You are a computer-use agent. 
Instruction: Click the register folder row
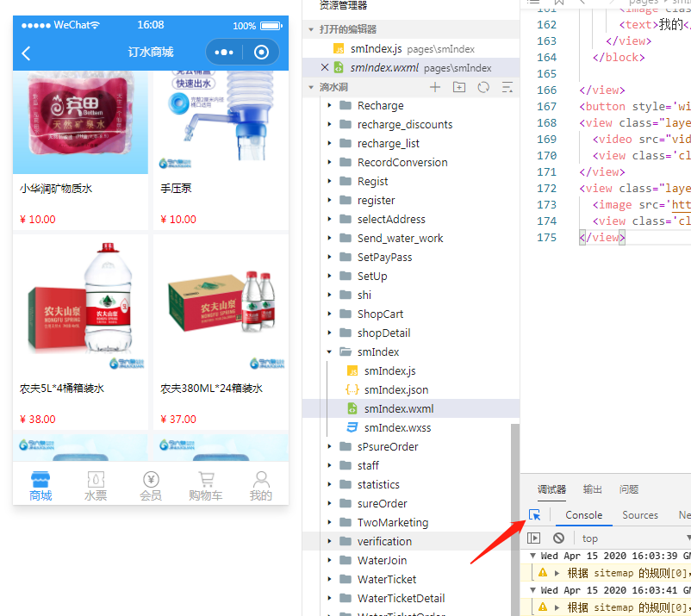[x=411, y=201]
